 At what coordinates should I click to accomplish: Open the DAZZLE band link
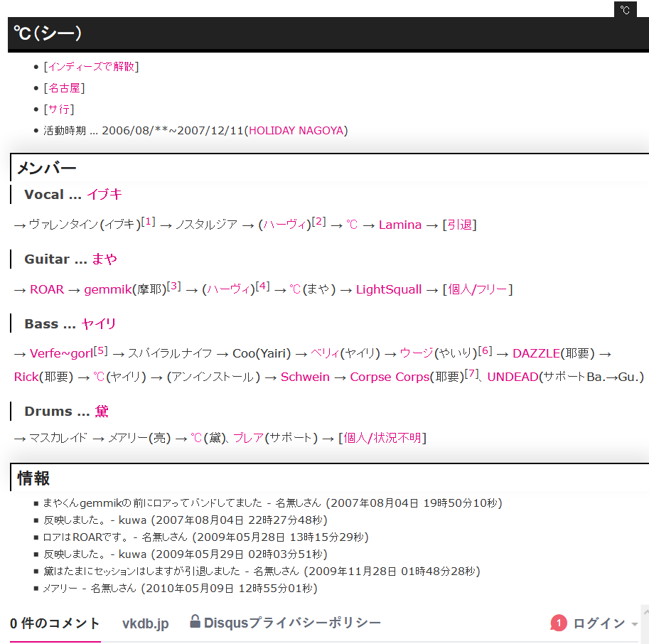[x=537, y=353]
